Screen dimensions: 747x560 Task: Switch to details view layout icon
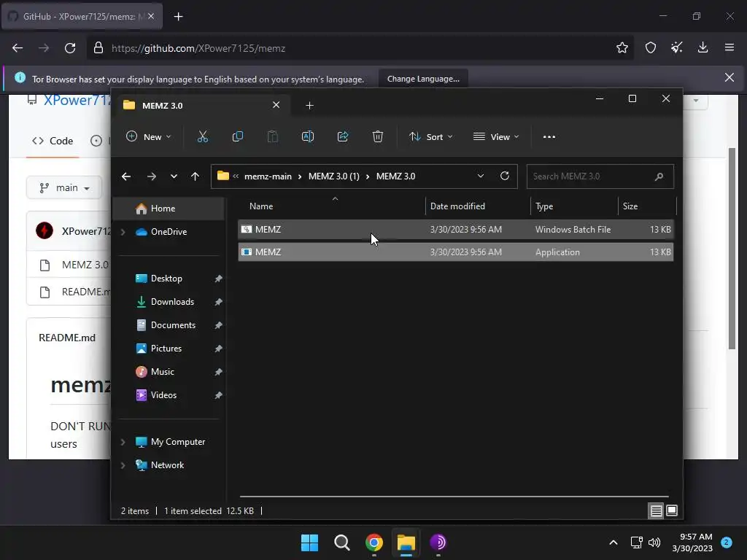coord(656,510)
